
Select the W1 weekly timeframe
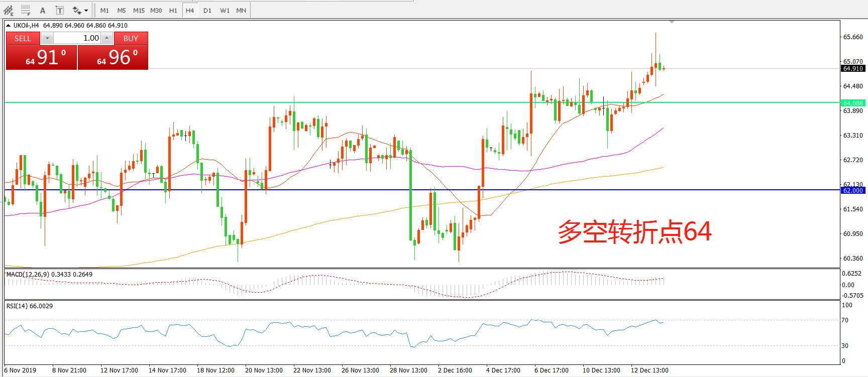[x=225, y=11]
